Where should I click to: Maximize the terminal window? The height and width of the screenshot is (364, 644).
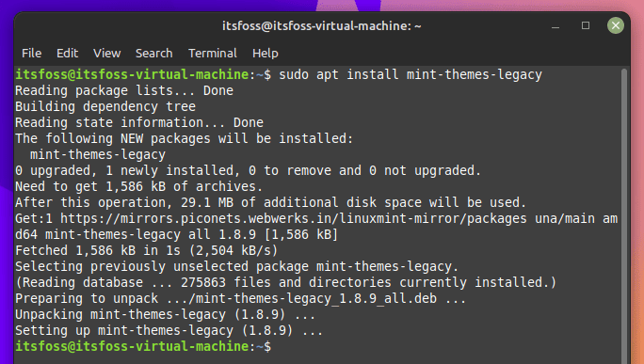point(586,25)
